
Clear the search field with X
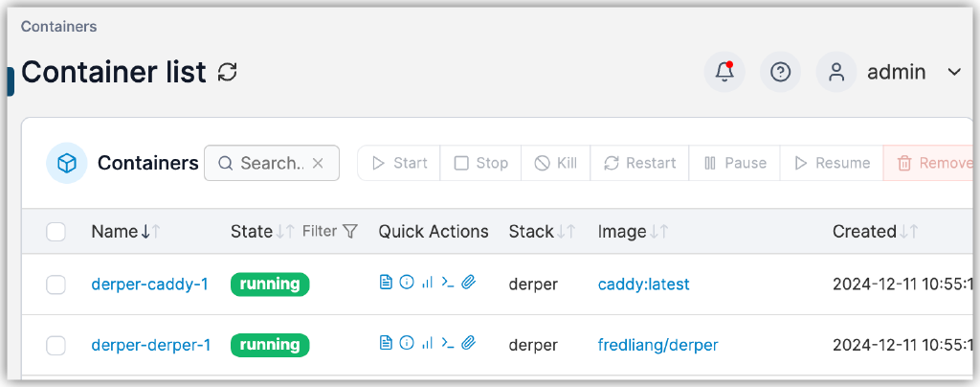tap(319, 164)
